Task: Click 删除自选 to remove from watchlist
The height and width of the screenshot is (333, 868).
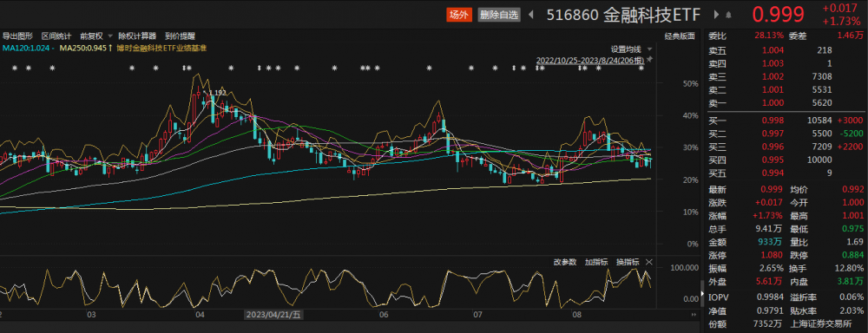Action: [x=499, y=15]
